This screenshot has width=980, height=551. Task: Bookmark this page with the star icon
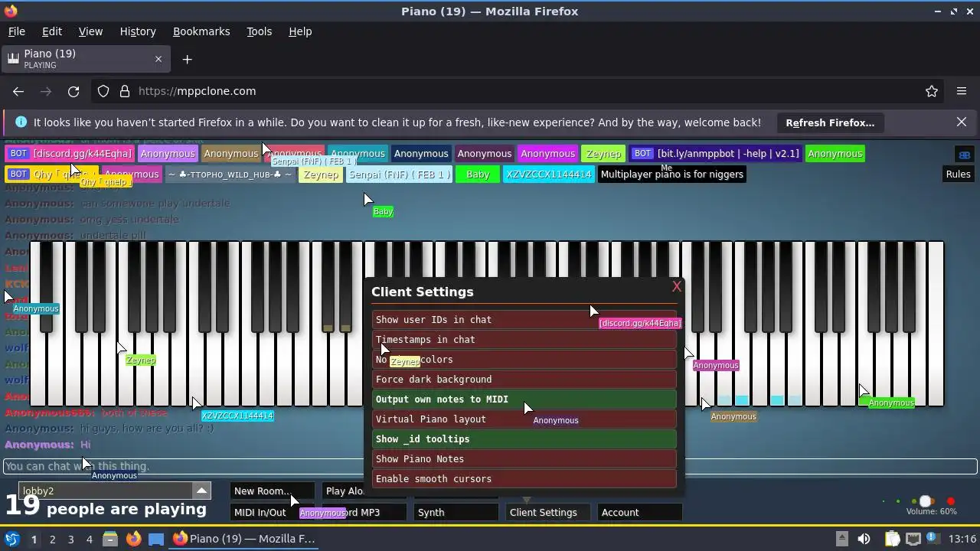tap(932, 91)
